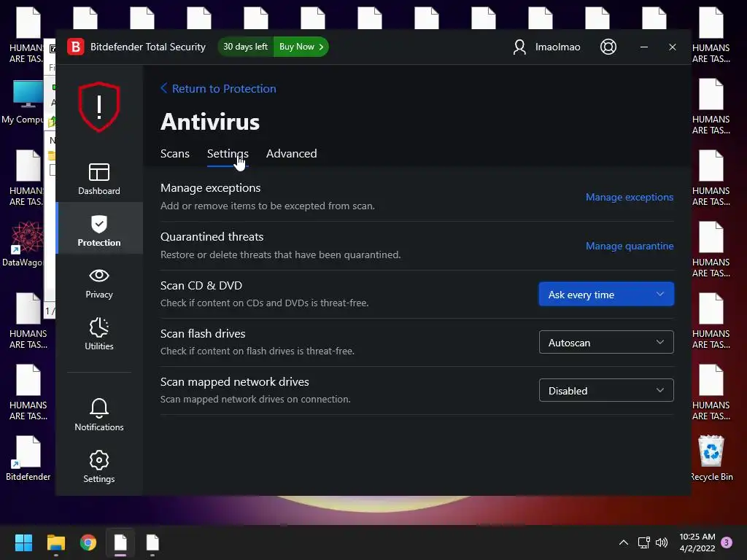
Task: Open the lmaolmao account profile
Action: [x=546, y=47]
